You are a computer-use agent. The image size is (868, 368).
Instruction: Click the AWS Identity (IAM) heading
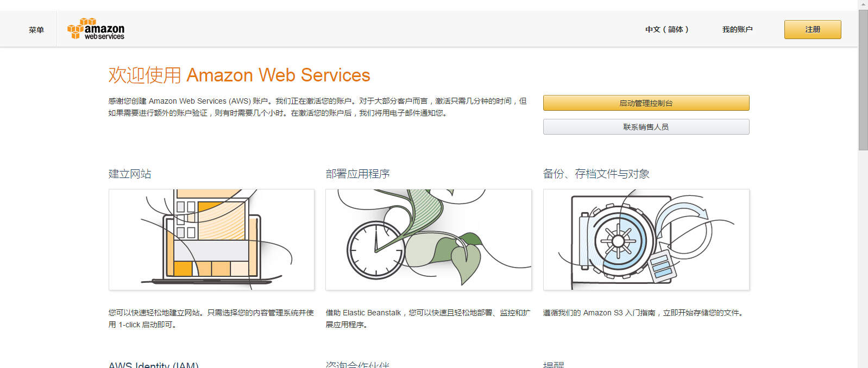tap(154, 365)
